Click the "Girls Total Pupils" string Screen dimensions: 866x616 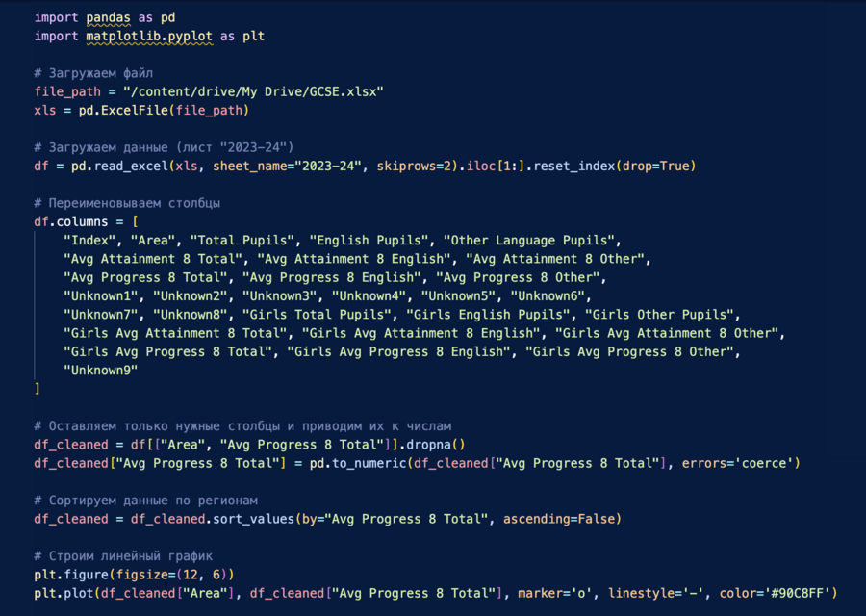coord(319,314)
